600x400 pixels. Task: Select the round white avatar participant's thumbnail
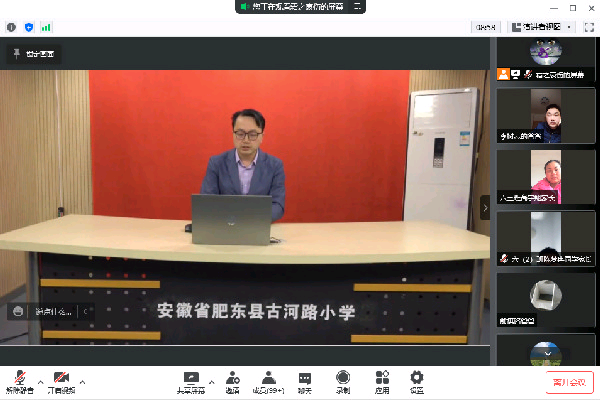click(x=546, y=300)
